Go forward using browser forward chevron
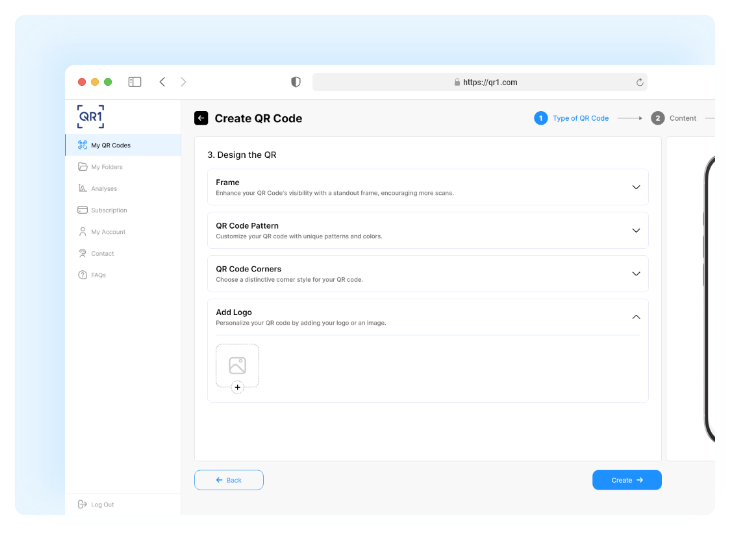The height and width of the screenshot is (540, 740). click(x=183, y=82)
